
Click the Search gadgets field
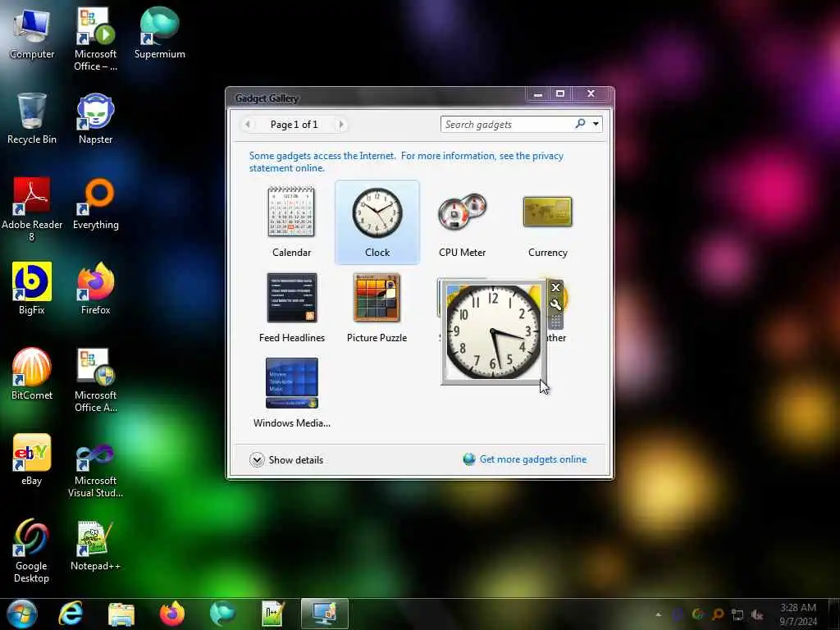pos(507,125)
